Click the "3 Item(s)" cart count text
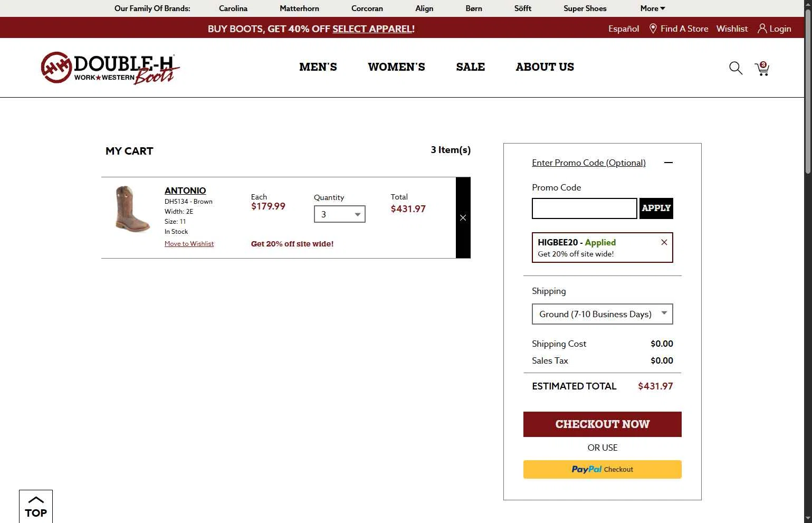This screenshot has width=812, height=523. point(451,150)
